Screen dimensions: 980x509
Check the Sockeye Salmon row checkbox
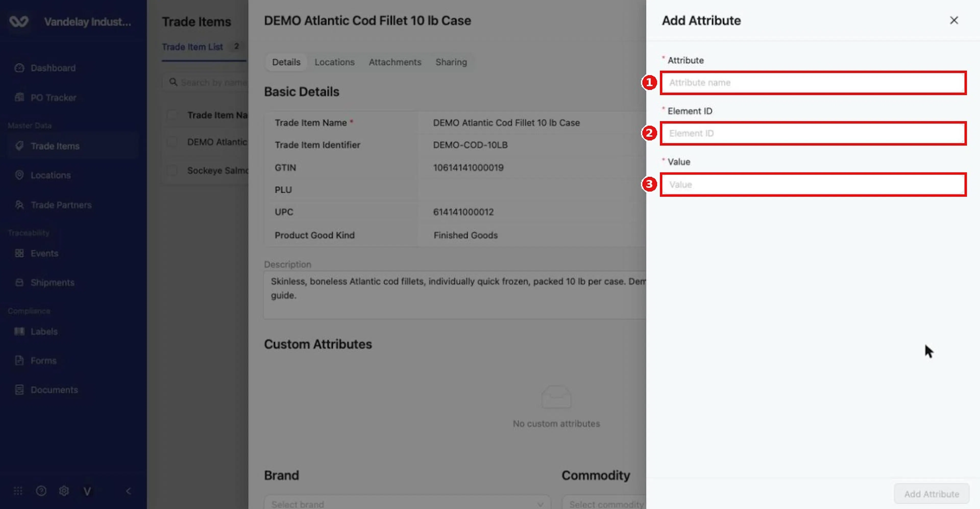(172, 170)
